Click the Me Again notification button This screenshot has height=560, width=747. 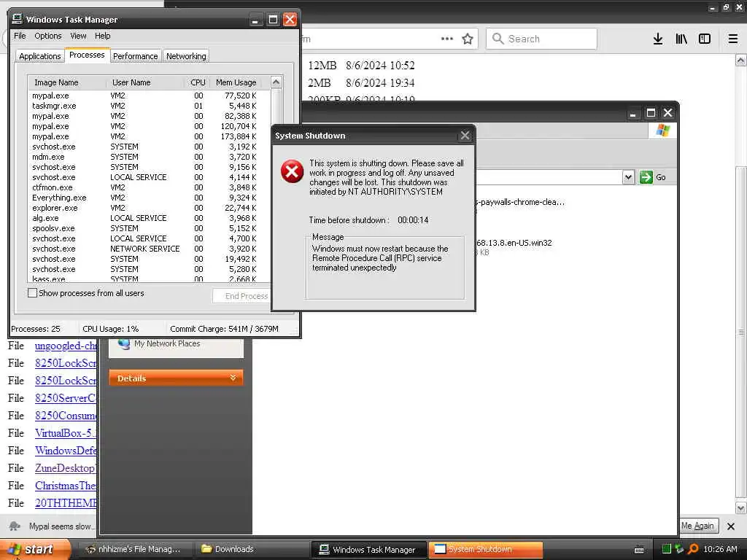tap(698, 526)
